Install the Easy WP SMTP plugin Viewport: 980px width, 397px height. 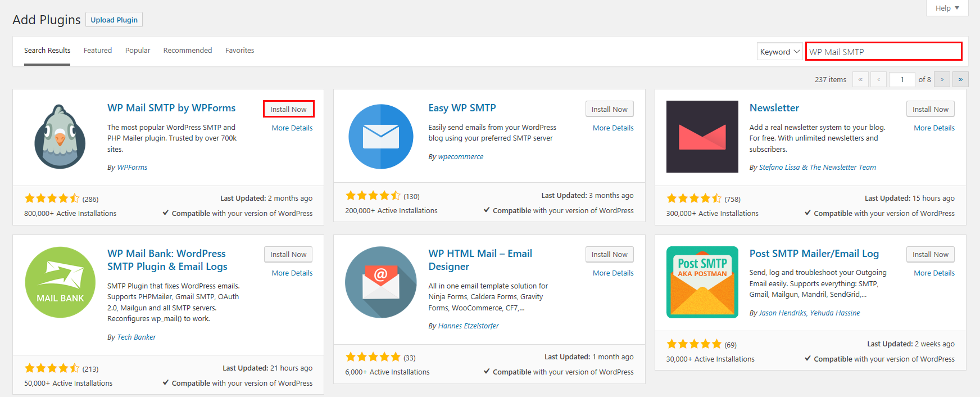[x=610, y=109]
